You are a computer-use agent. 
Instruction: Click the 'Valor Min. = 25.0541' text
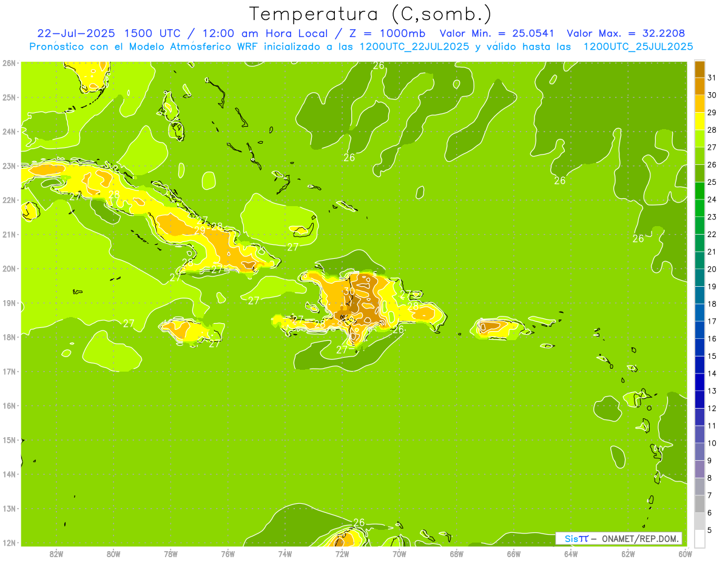(x=497, y=33)
